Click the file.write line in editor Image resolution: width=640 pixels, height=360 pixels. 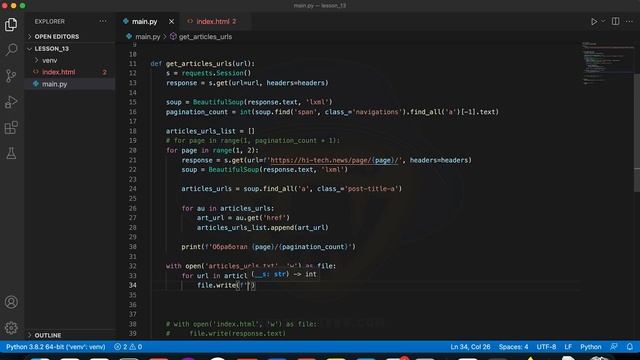(x=226, y=286)
